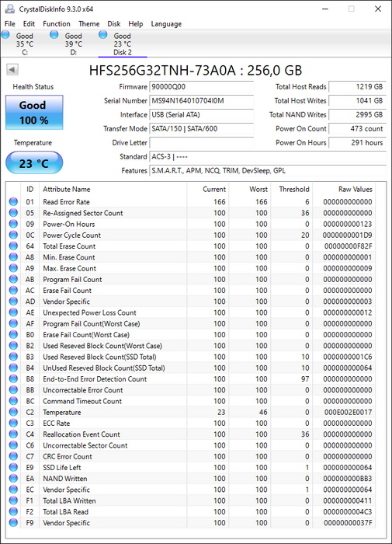This screenshot has height=544, width=392.
Task: Switch to the Disk 2 tab
Action: (x=123, y=44)
